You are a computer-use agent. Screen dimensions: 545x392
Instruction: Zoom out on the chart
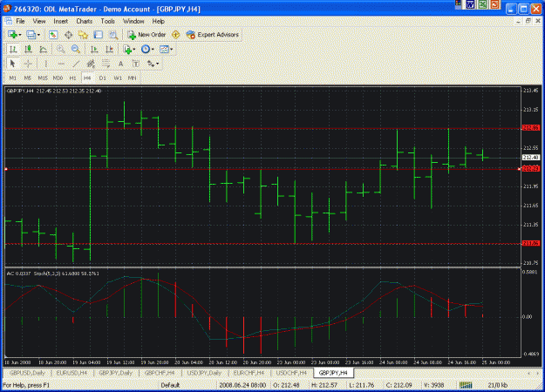[x=76, y=50]
